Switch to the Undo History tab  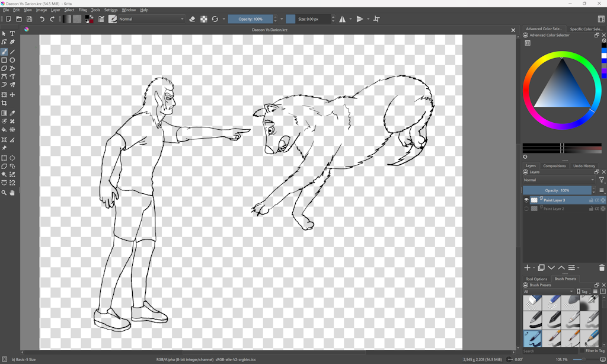click(584, 166)
